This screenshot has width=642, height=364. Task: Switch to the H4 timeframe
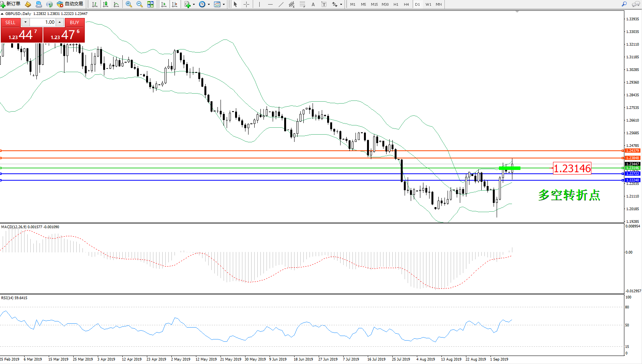[406, 4]
